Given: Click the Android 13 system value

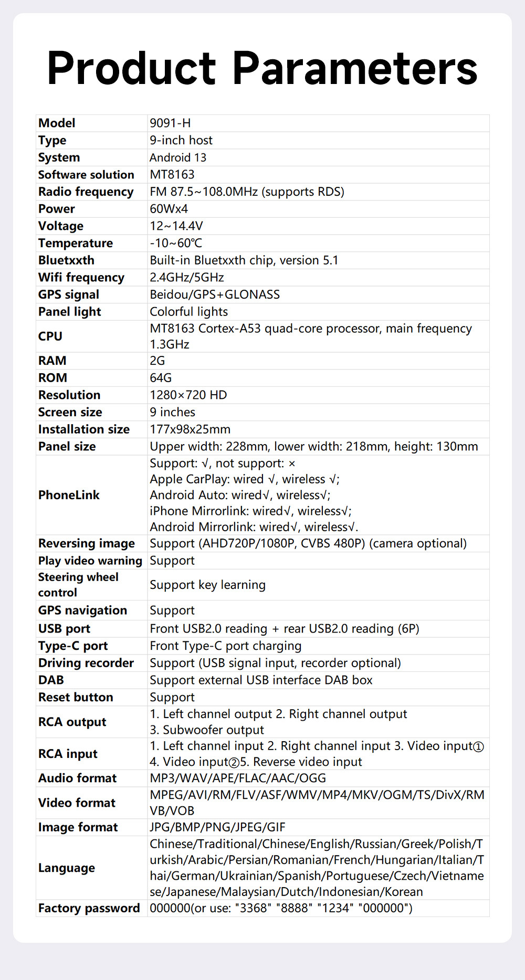Looking at the screenshot, I should 178,157.
